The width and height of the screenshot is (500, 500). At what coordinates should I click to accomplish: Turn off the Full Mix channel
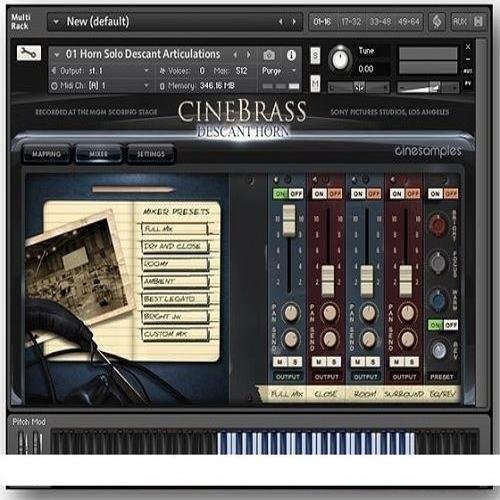click(x=296, y=194)
